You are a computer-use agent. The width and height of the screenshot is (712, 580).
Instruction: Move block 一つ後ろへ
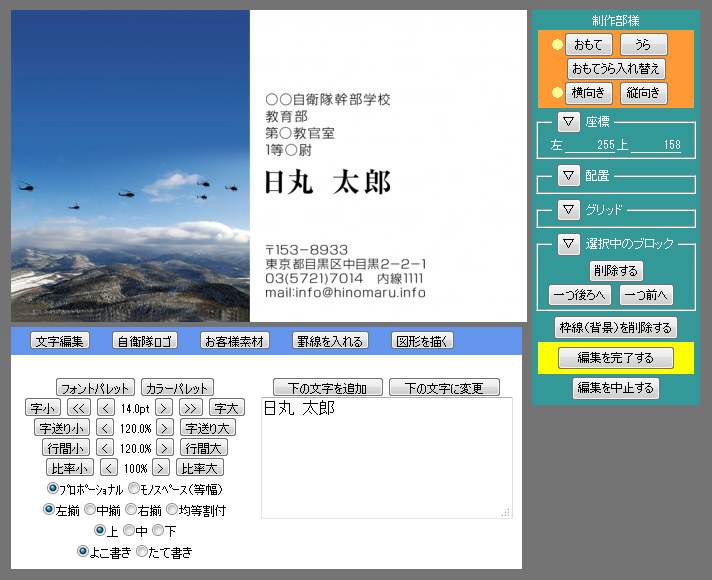click(x=579, y=295)
